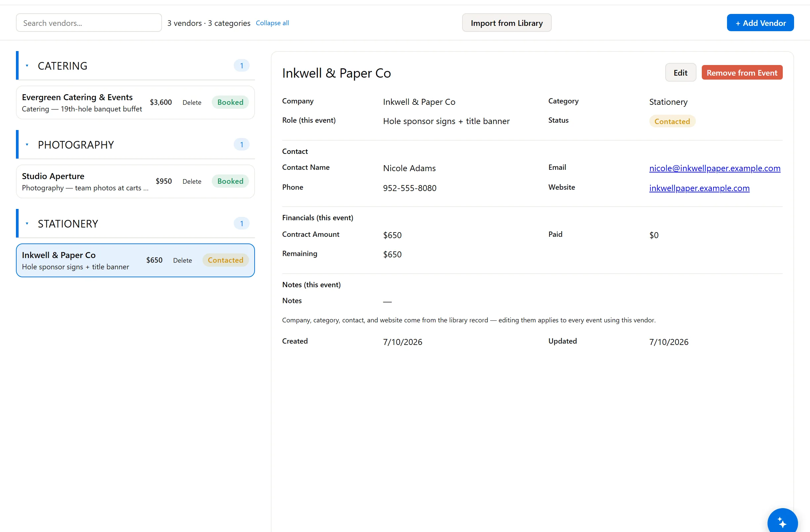Click the CATERING count badge
Viewport: 810px width, 532px height.
click(241, 65)
